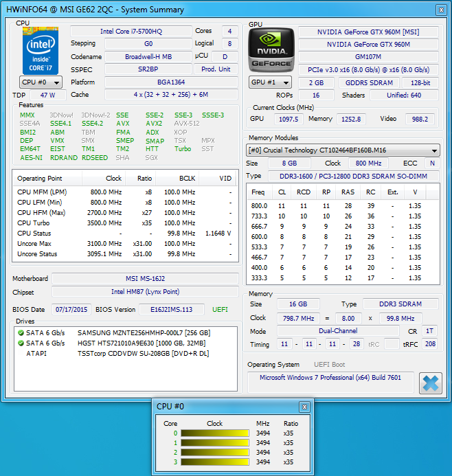Click Core 1 clock bar

click(215, 443)
